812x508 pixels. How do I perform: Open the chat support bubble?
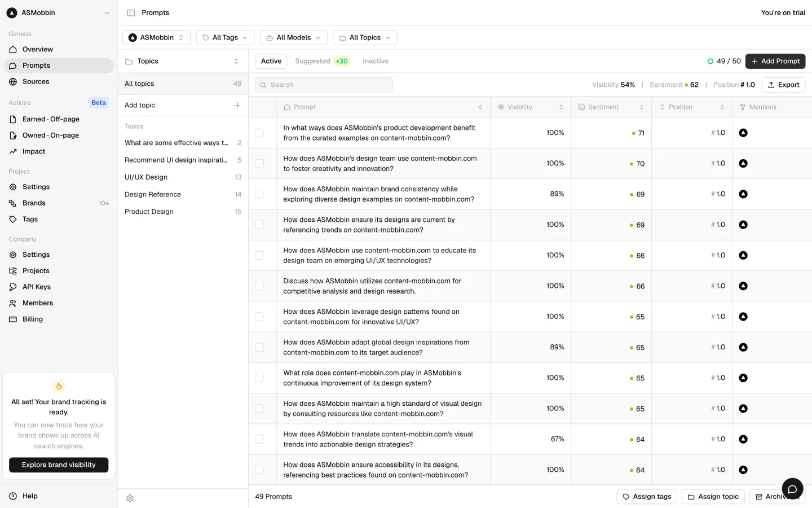point(792,489)
